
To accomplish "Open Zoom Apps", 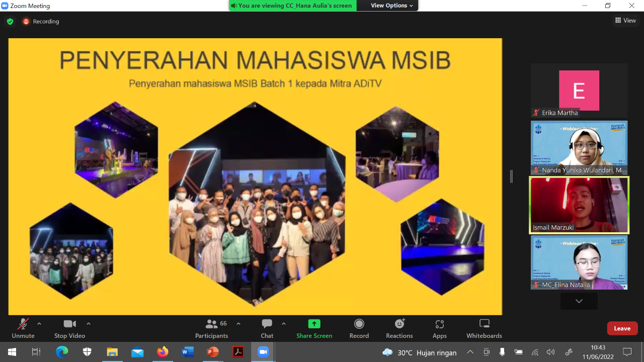I will [x=440, y=329].
